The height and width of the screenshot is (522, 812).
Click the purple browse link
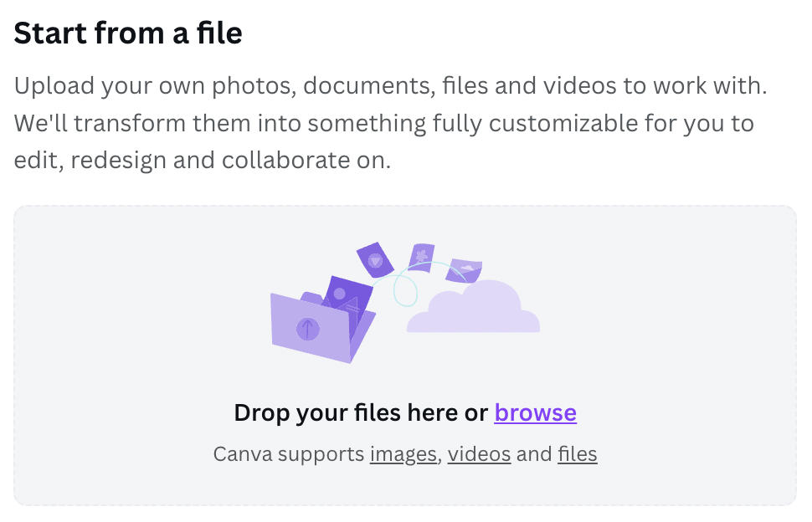tap(535, 413)
